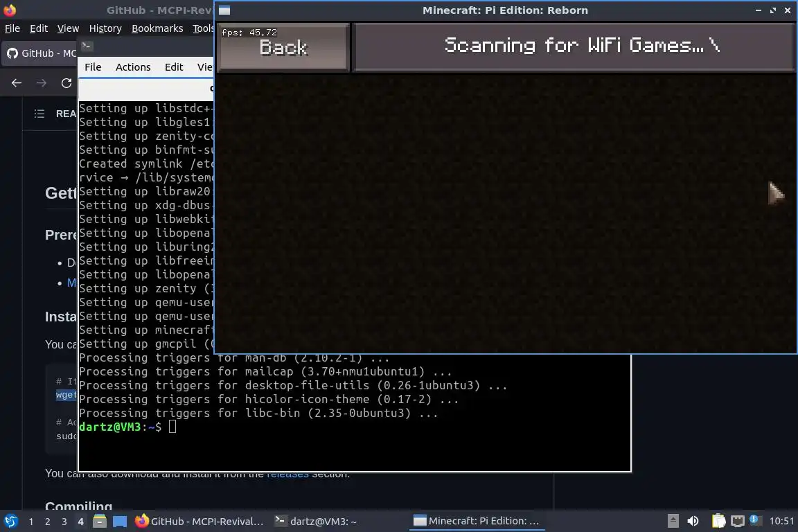The height and width of the screenshot is (532, 798).
Task: Open the network status tray icon
Action: 737,521
